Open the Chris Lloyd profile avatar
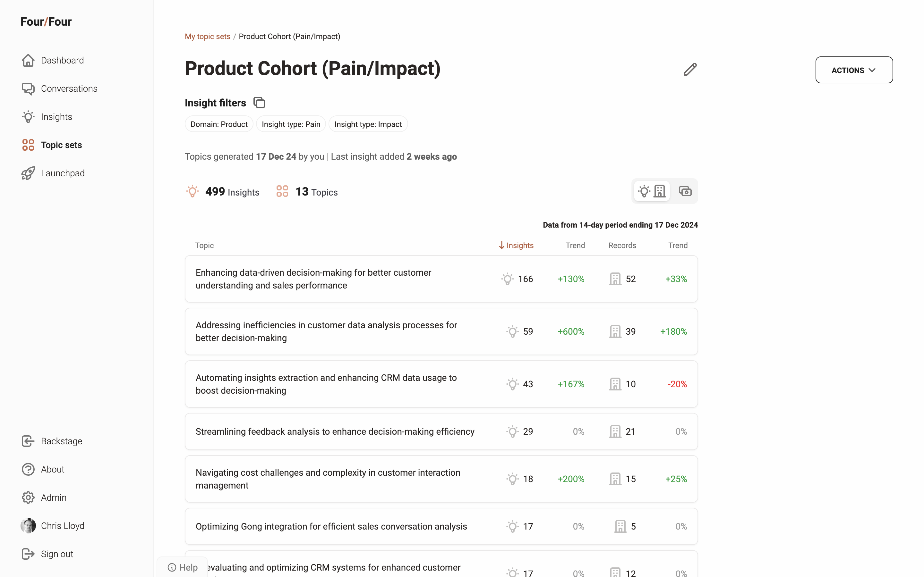 click(x=28, y=526)
